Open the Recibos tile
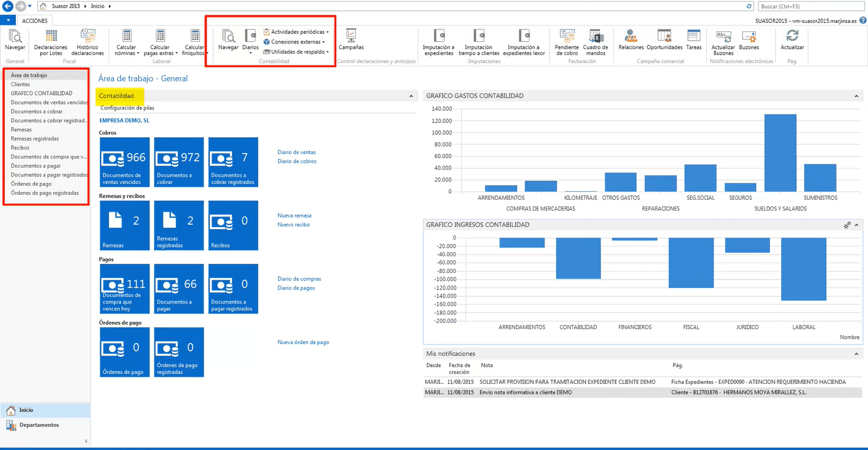868x450 pixels. point(233,225)
